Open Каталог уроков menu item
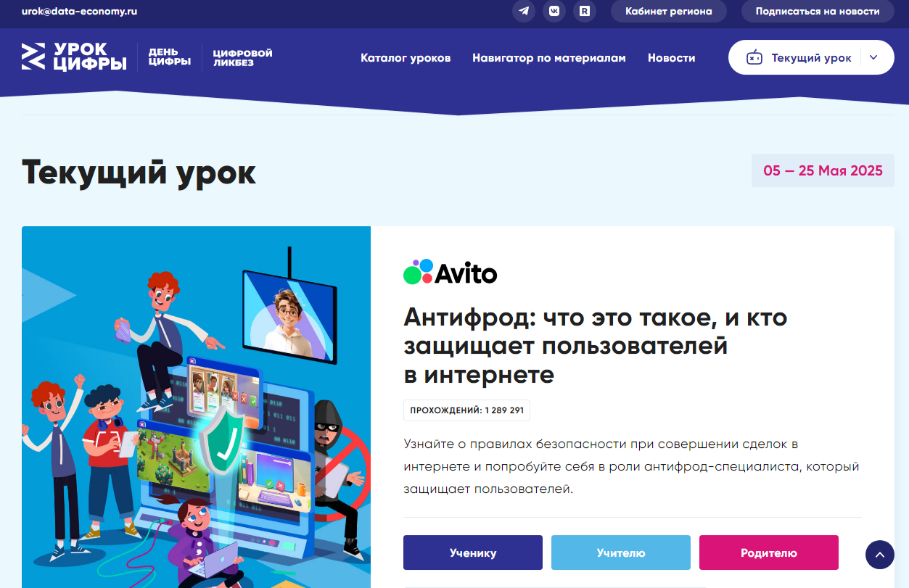The width and height of the screenshot is (909, 588). [406, 58]
